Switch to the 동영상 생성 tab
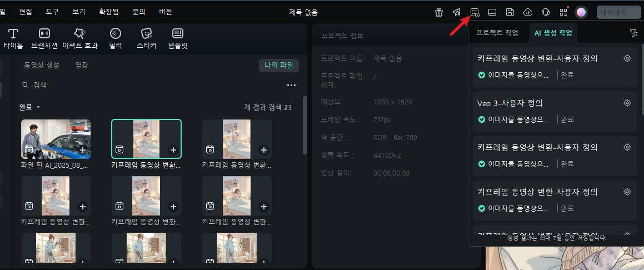This screenshot has width=644, height=270. tap(42, 65)
